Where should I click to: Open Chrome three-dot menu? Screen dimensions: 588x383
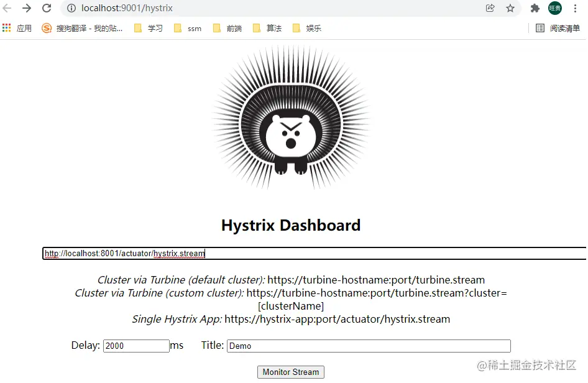point(575,8)
